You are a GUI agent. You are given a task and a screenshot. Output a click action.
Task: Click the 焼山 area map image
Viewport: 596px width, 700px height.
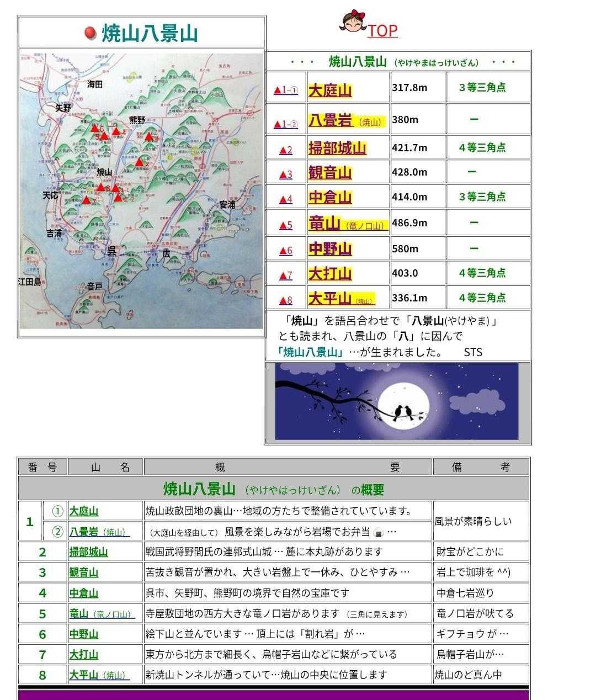tap(142, 189)
